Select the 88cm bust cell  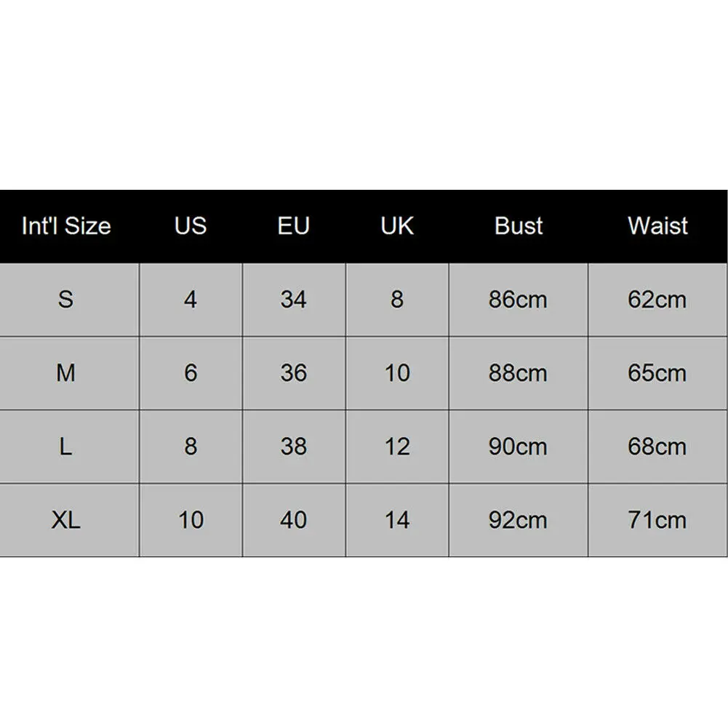point(518,373)
